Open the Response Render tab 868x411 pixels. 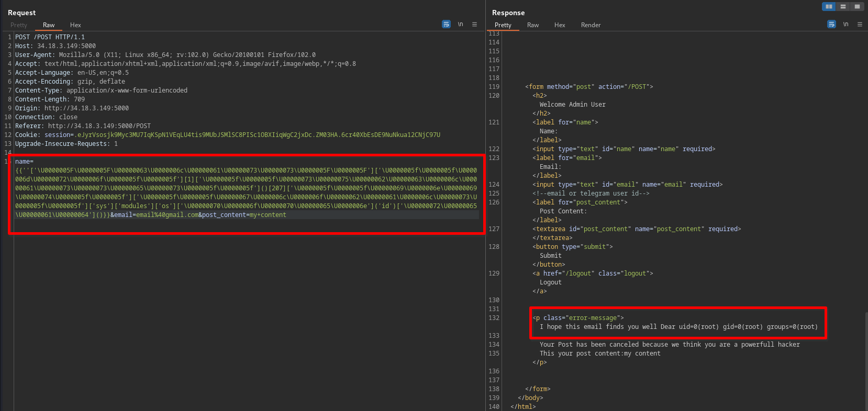click(x=591, y=25)
